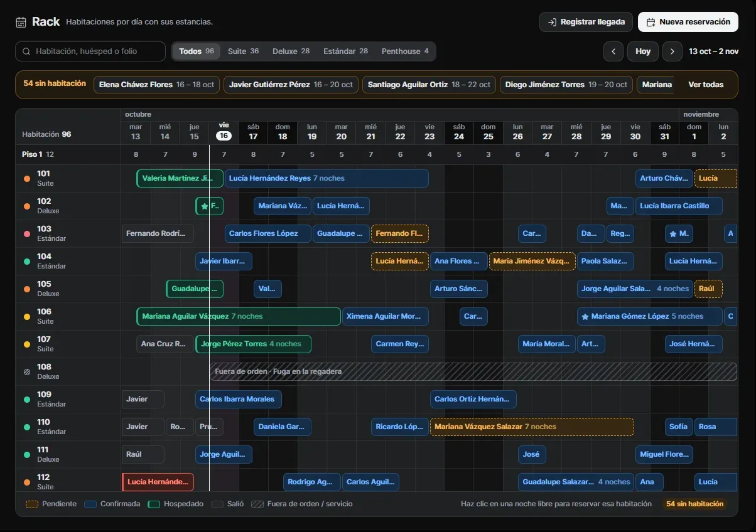Select Carlos Flores López booking in room 103

pos(268,234)
